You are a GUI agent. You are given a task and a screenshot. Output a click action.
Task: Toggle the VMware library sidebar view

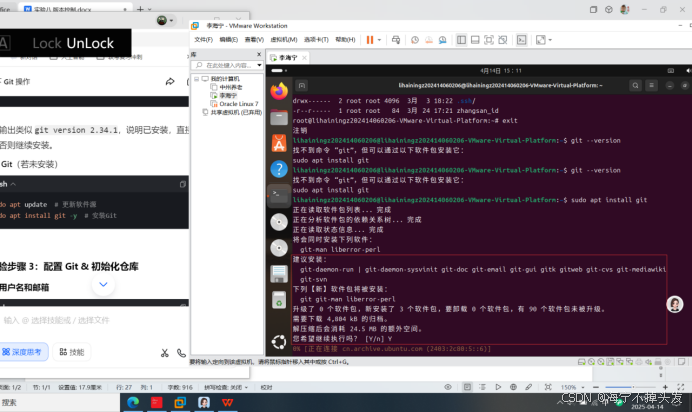461,40
